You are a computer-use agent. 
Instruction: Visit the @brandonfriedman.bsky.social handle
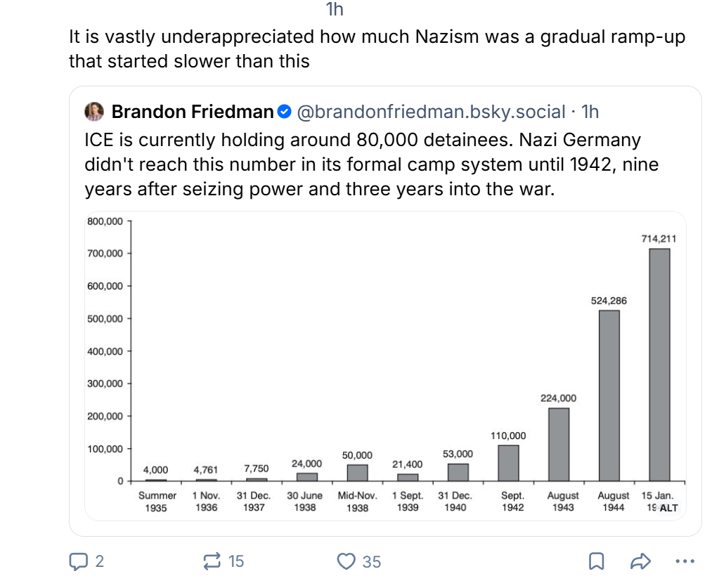click(430, 112)
